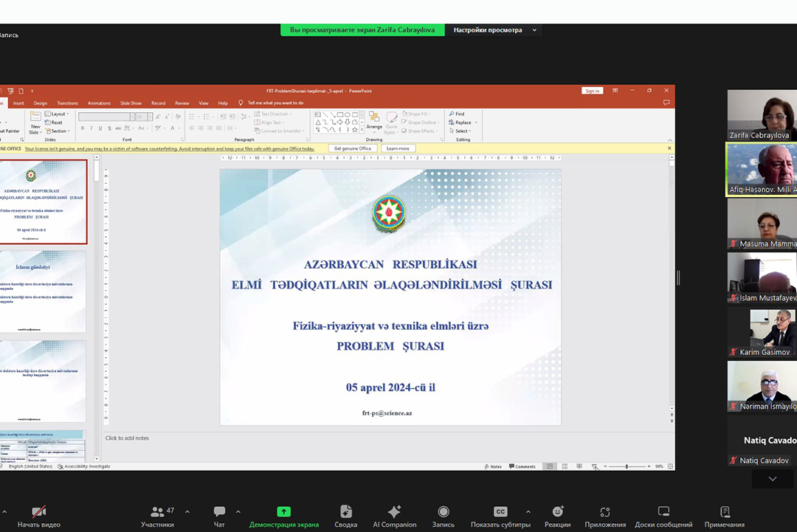Viewport: 797px width, 532px height.
Task: Click the Get genuine Office button
Action: 352,148
